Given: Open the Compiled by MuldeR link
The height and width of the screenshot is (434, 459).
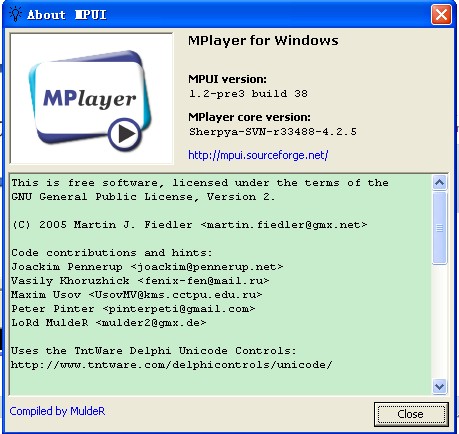Looking at the screenshot, I should tap(57, 411).
